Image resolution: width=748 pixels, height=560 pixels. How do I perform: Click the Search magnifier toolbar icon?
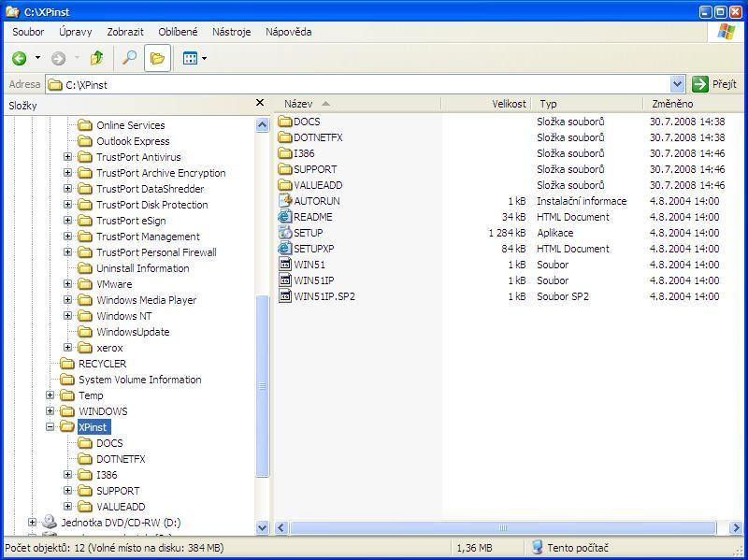129,58
